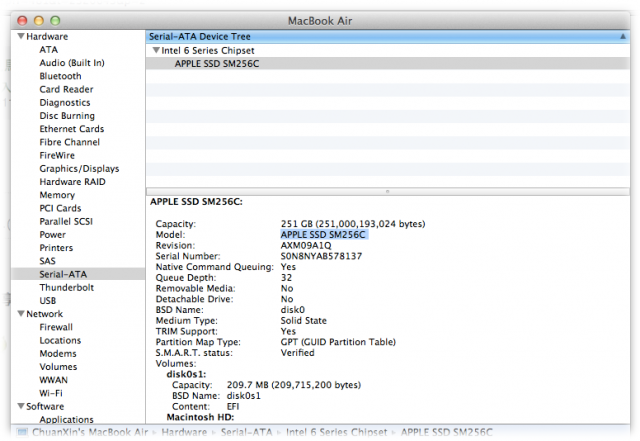Click Serial-ATA in the path bar

[x=247, y=432]
